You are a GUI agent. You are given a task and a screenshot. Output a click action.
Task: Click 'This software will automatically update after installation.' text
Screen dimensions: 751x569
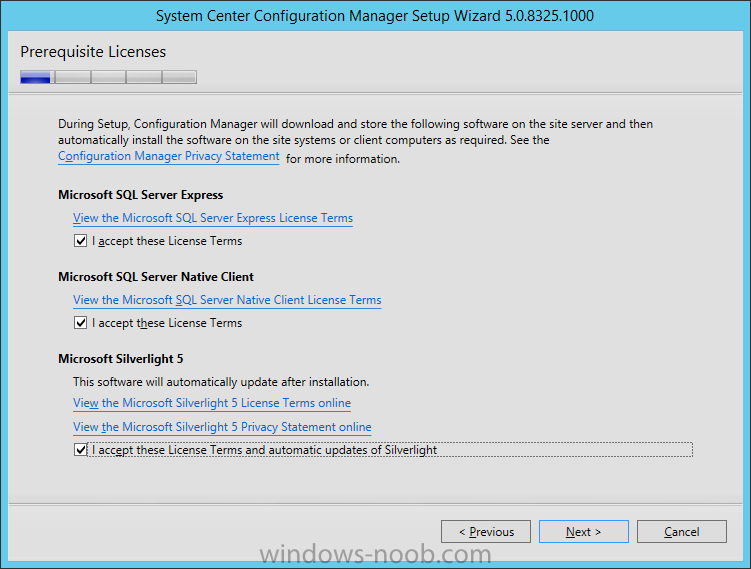tap(221, 382)
